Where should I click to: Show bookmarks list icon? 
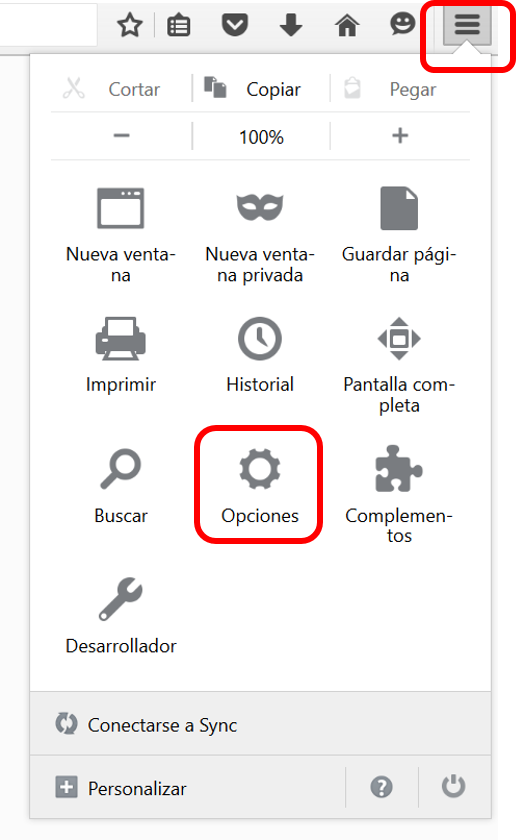(178, 26)
